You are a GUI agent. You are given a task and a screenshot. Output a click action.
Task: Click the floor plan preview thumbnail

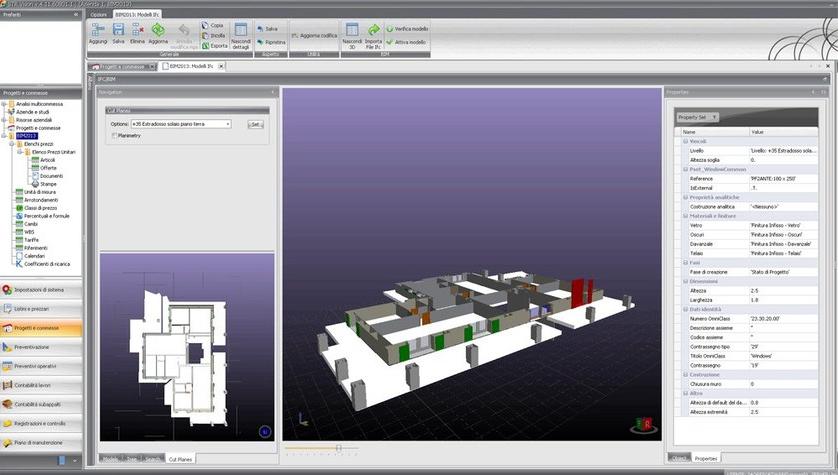point(187,347)
